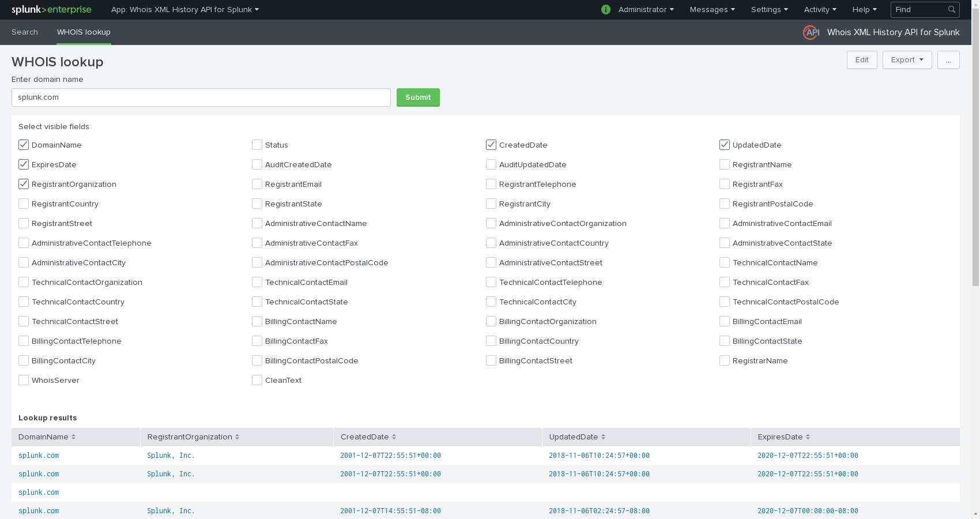This screenshot has height=519, width=980.
Task: Select the WHOIS lookup tab
Action: (84, 32)
